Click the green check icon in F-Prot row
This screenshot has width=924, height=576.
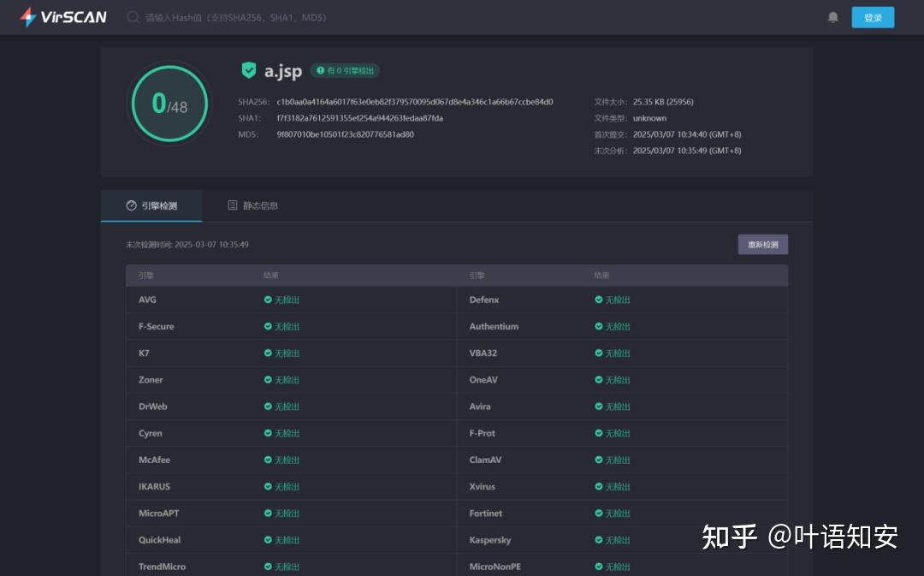(599, 433)
